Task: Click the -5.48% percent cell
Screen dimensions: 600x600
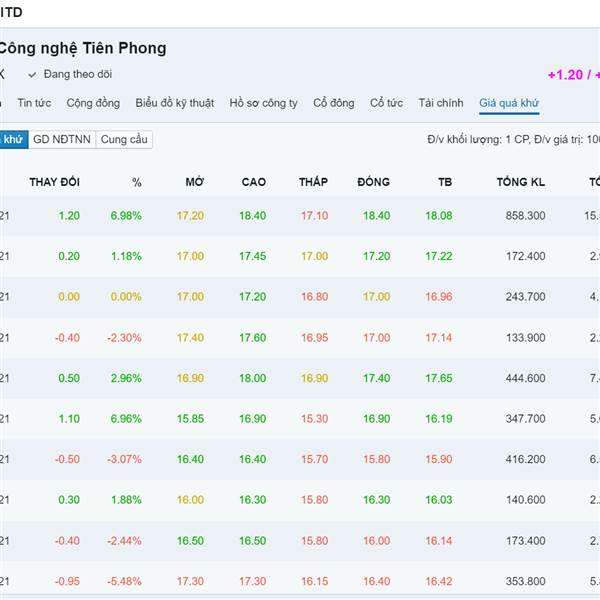Action: click(124, 581)
